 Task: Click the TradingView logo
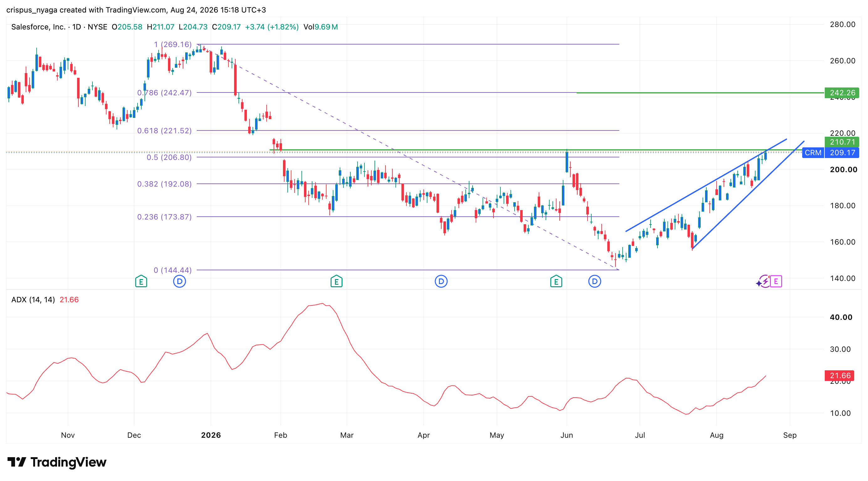tap(57, 462)
